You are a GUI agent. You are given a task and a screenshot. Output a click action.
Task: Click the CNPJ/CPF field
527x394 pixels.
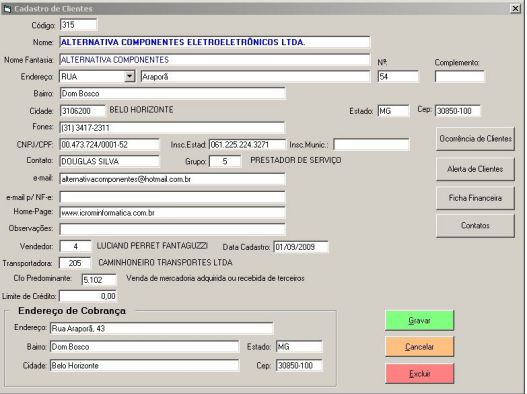(109, 145)
